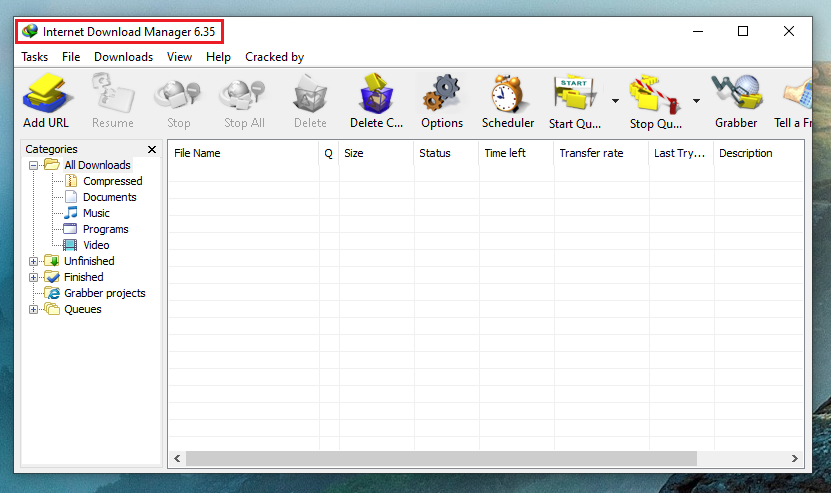Viewport: 831px width, 493px height.
Task: Minimize the Internet Download Manager window
Action: pos(698,31)
